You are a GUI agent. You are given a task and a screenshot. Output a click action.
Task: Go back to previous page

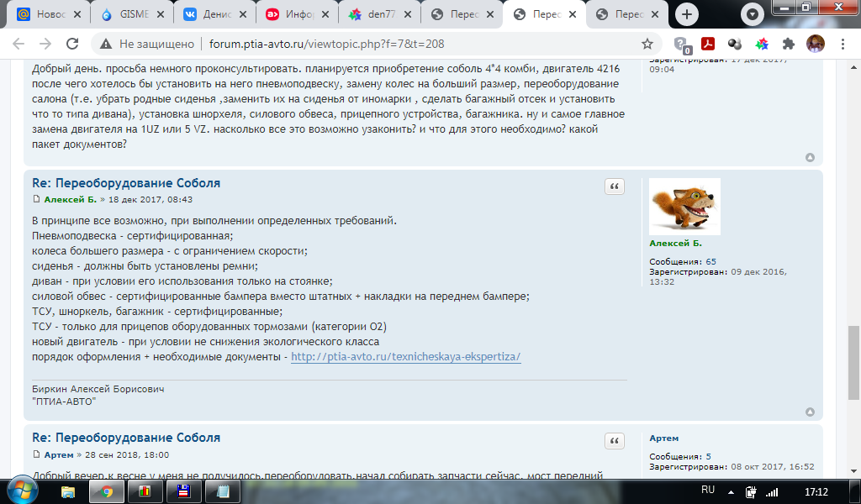(18, 44)
